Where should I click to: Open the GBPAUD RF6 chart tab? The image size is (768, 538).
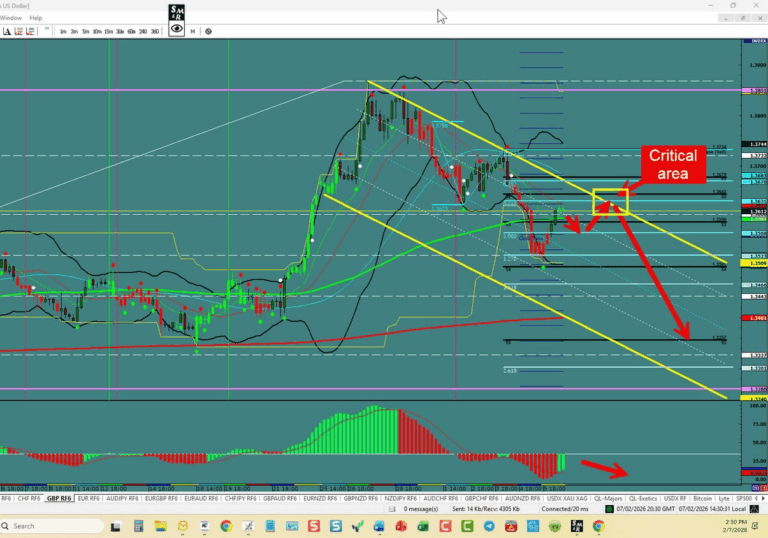point(280,498)
